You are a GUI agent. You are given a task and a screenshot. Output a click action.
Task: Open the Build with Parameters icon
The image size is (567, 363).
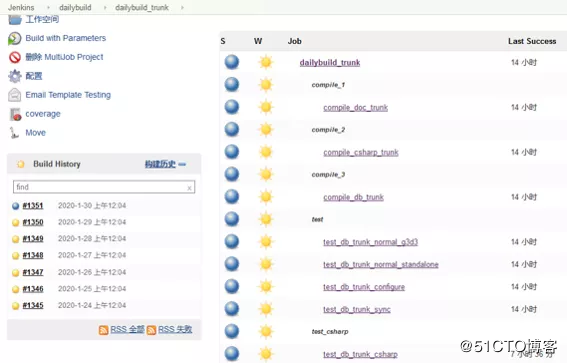pyautogui.click(x=15, y=38)
